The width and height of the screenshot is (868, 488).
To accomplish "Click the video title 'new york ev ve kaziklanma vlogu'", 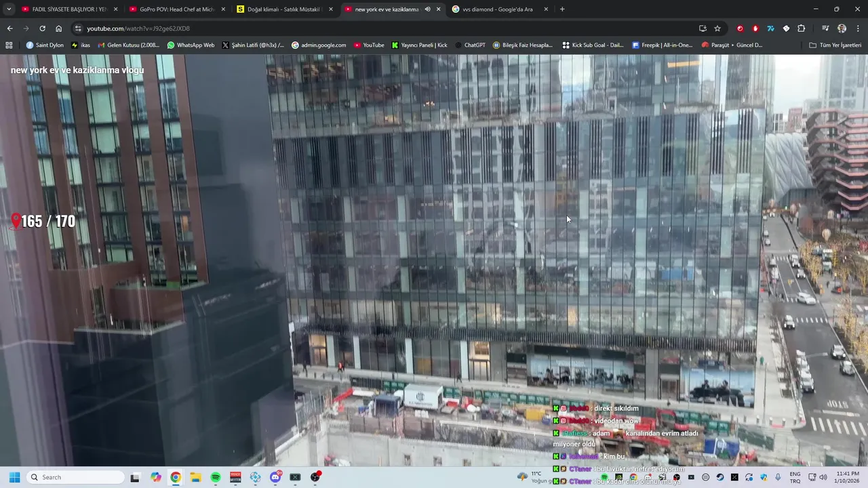I will 77,70.
